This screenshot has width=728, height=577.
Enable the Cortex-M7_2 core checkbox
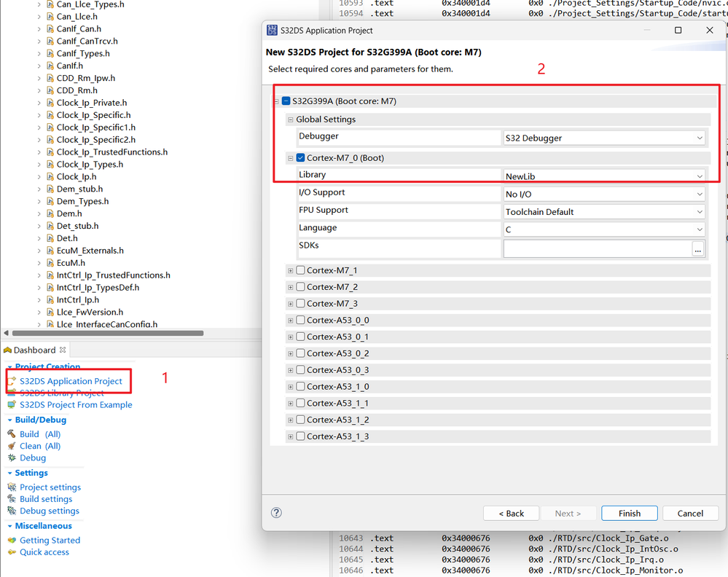coord(300,287)
